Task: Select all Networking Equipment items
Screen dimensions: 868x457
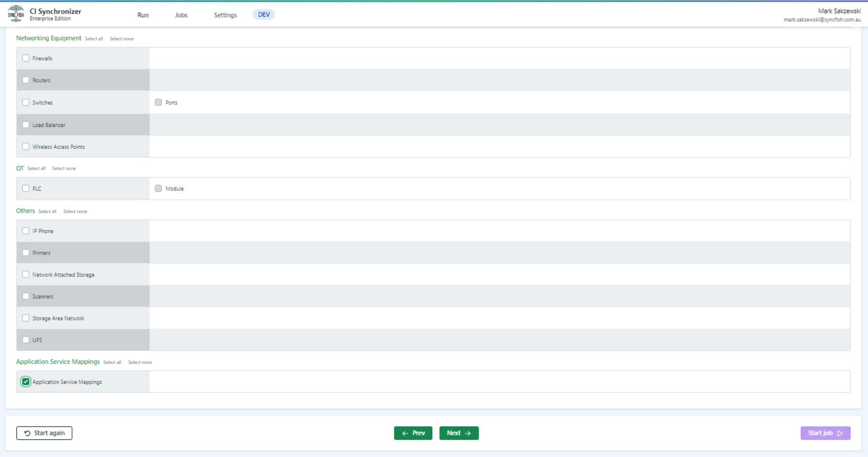Action: (94, 39)
